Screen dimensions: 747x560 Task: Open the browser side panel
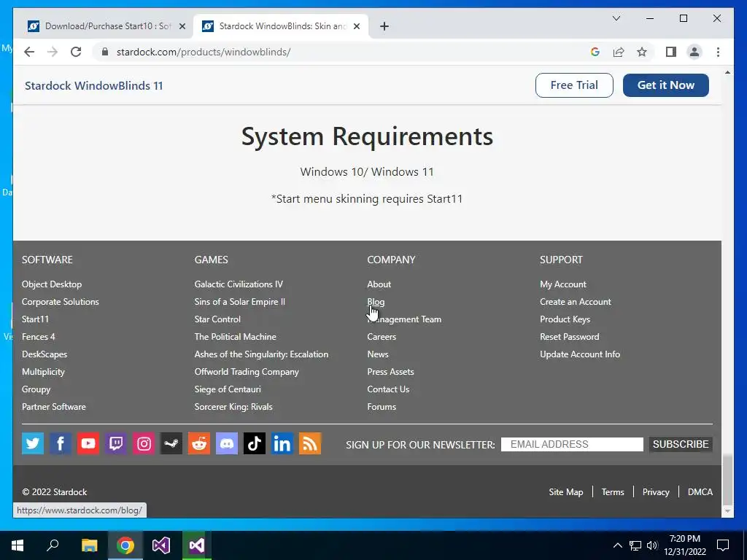[671, 52]
